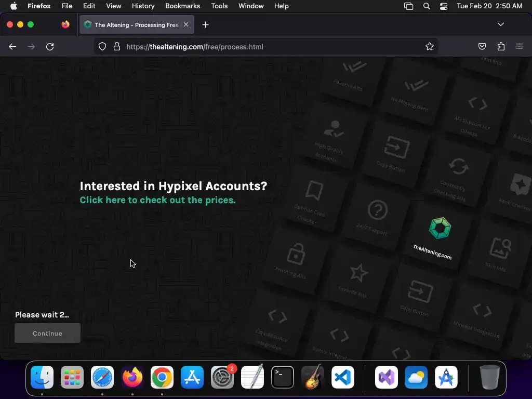
Task: Open App Store from the dock
Action: [192, 377]
